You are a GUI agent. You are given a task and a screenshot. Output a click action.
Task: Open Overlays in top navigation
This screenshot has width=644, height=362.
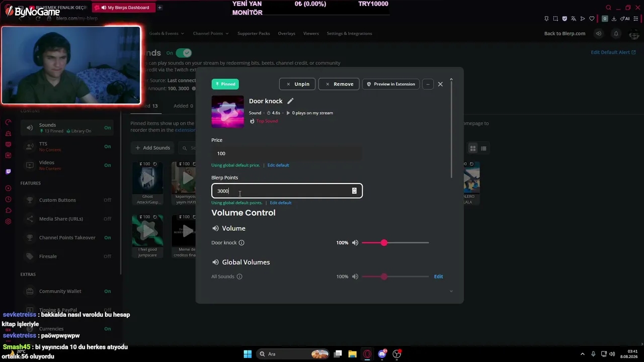pos(286,34)
